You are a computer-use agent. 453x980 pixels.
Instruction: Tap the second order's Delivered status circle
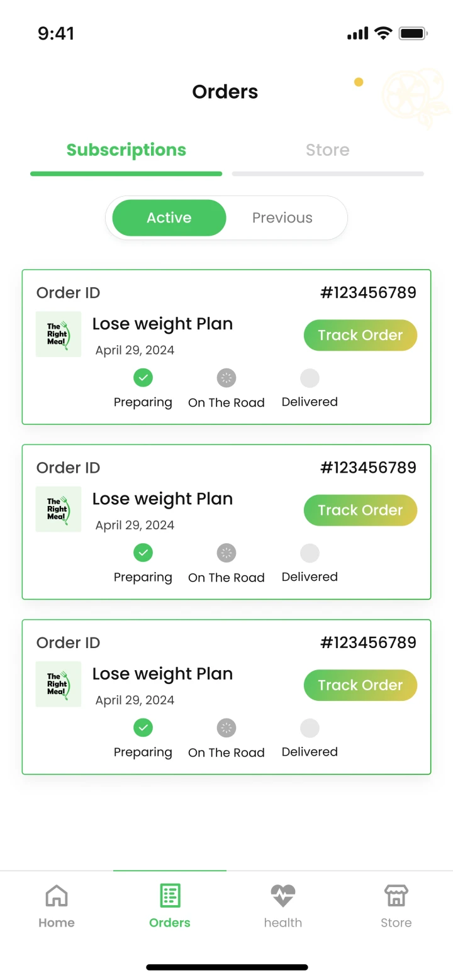[310, 553]
